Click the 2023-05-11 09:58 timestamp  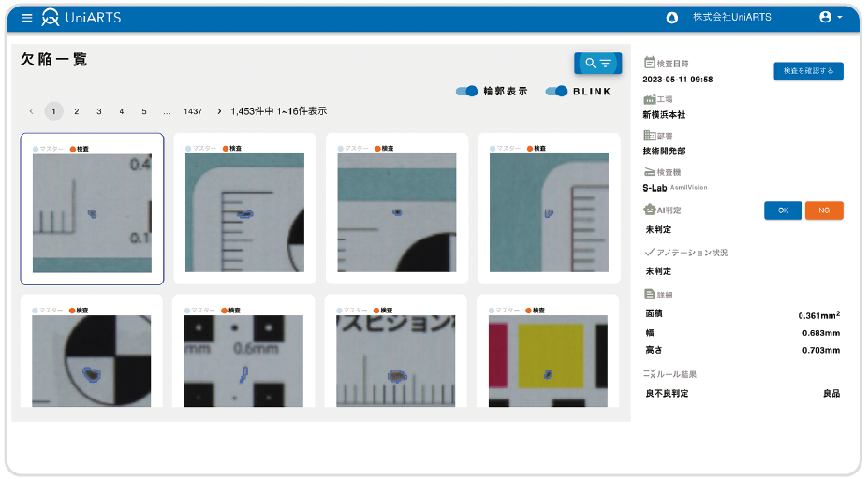(678, 80)
